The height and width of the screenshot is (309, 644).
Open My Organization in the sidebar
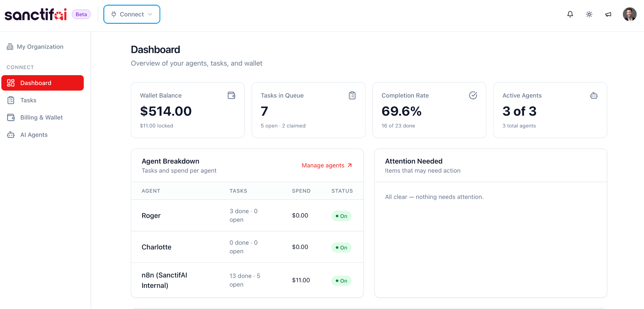pyautogui.click(x=40, y=47)
